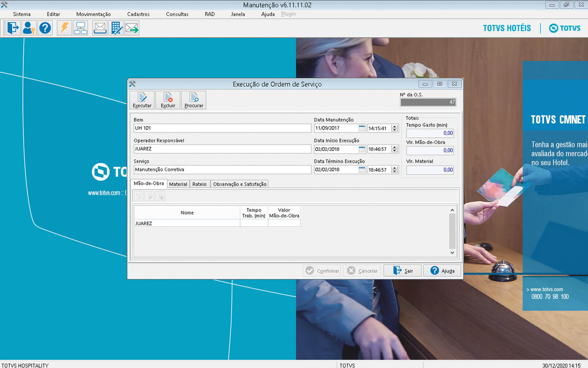Click the envelope with green arrow icon
The height and width of the screenshot is (368, 588).
pyautogui.click(x=132, y=28)
